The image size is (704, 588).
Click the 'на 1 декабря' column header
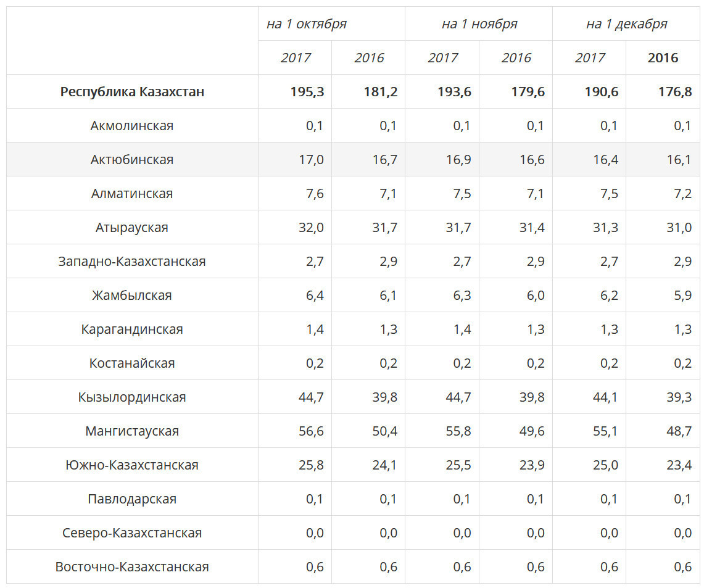click(626, 24)
